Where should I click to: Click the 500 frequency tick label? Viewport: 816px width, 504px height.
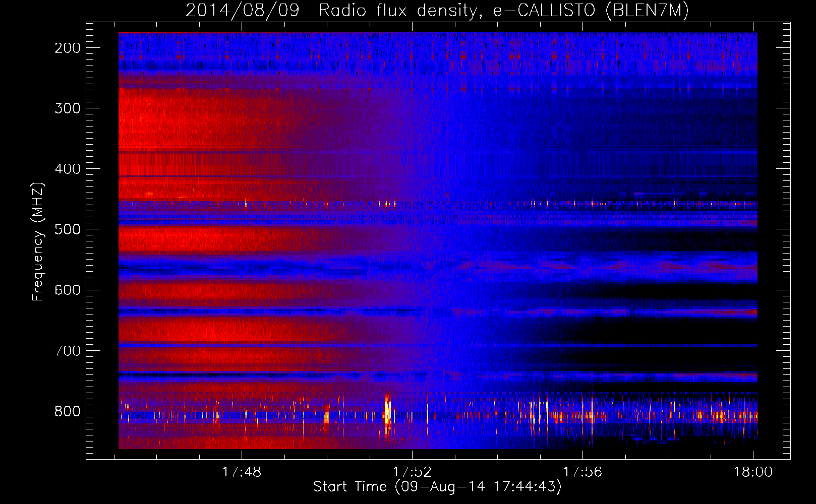tap(68, 229)
